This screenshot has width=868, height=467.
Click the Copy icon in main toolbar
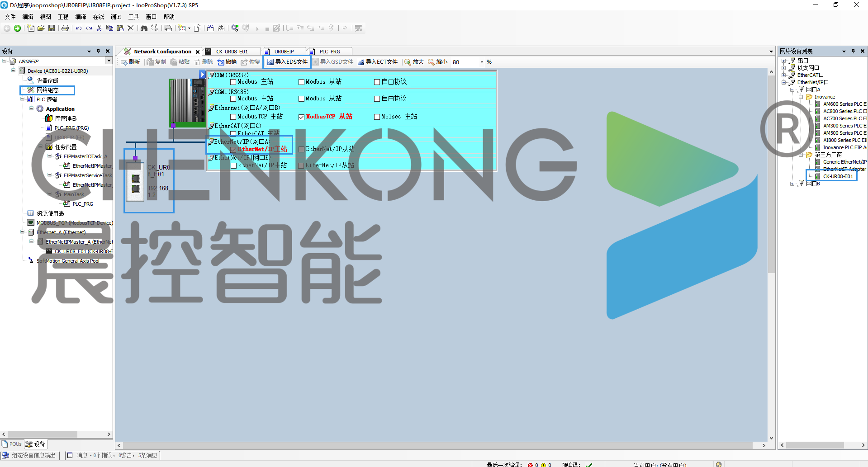109,28
